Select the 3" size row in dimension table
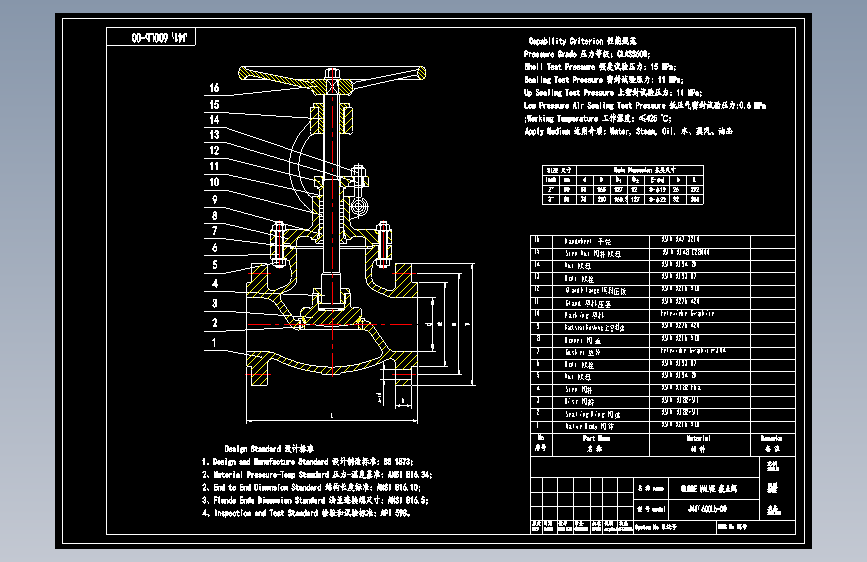Screen dimensions: 867x562 coord(623,199)
